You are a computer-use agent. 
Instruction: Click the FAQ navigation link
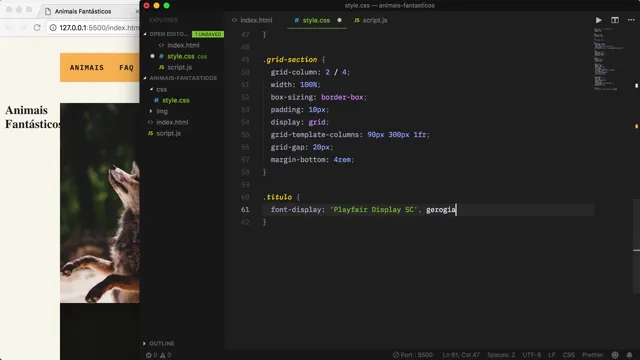click(x=127, y=67)
